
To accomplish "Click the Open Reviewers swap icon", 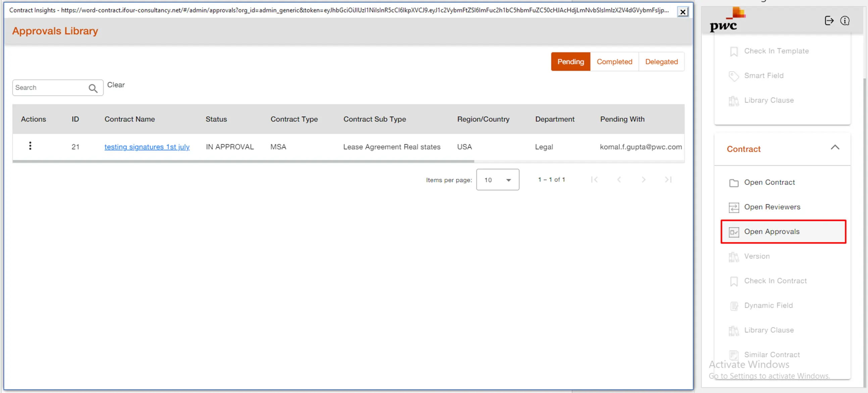I will coord(733,207).
